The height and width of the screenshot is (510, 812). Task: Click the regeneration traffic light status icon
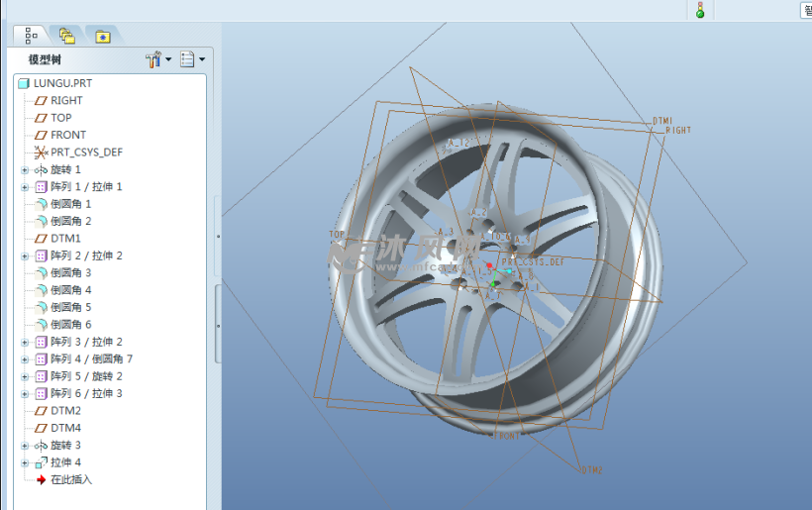[700, 10]
